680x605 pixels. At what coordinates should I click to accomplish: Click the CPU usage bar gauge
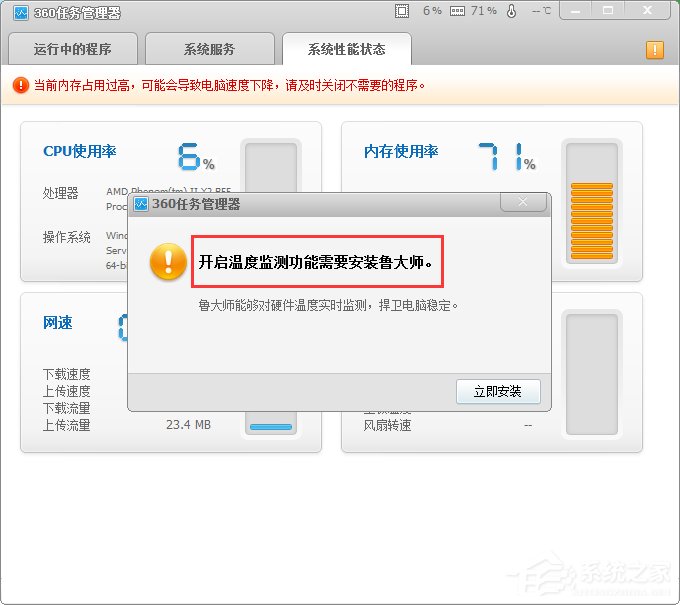click(271, 167)
